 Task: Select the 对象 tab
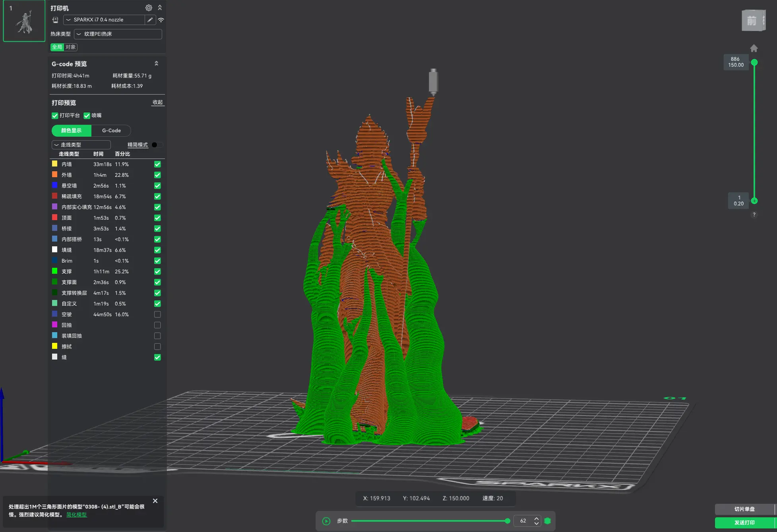(70, 47)
